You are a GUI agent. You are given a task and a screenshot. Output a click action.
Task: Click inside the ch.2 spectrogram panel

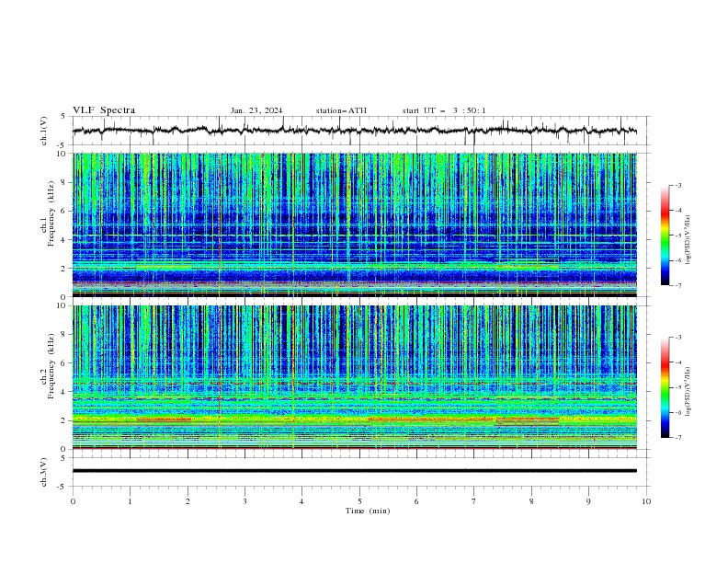[354, 377]
